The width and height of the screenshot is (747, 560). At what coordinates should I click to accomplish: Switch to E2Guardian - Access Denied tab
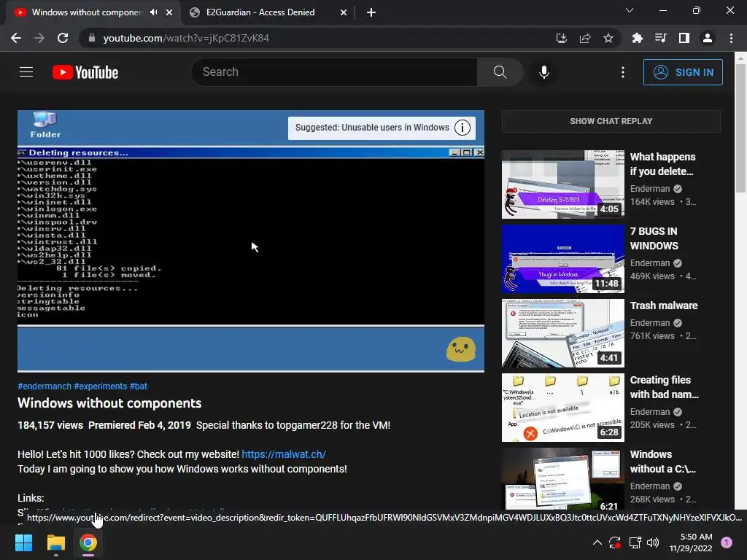coord(268,12)
